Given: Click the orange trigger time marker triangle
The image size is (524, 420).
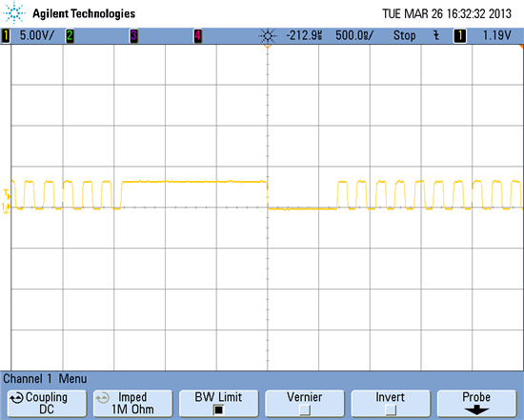Looking at the screenshot, I should click(x=268, y=47).
